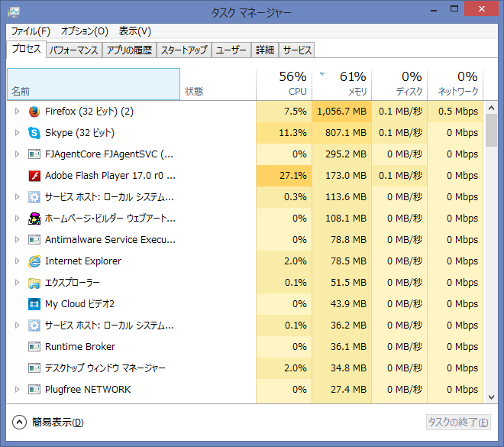Image resolution: width=504 pixels, height=447 pixels.
Task: Click the gear icon of the 36.2 MB service host row
Action: (x=34, y=326)
